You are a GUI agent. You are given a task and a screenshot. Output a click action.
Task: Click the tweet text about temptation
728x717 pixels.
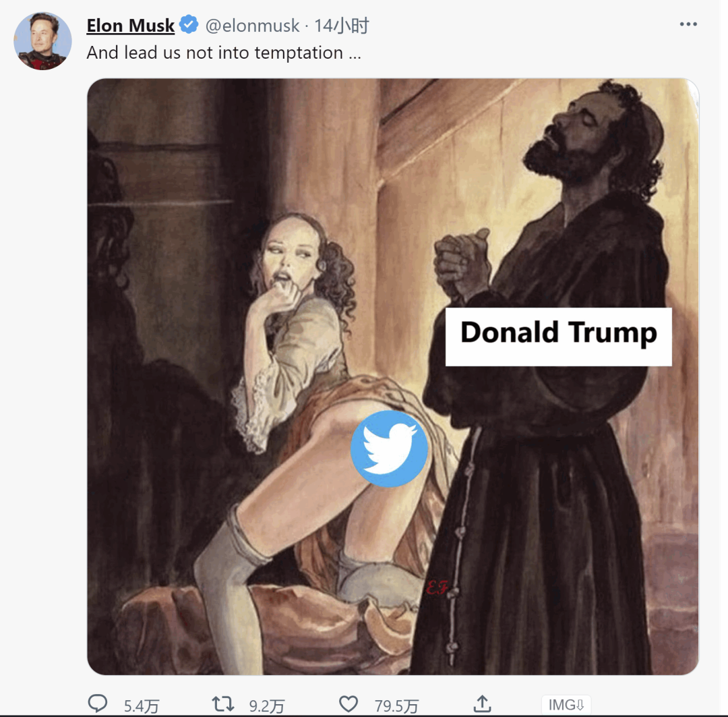pyautogui.click(x=224, y=53)
